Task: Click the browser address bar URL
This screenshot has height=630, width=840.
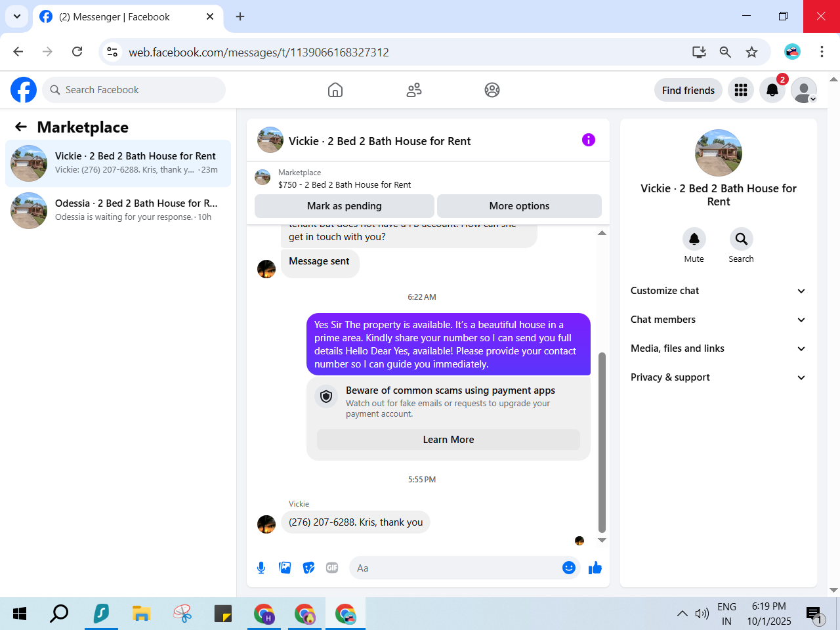Action: (x=259, y=52)
